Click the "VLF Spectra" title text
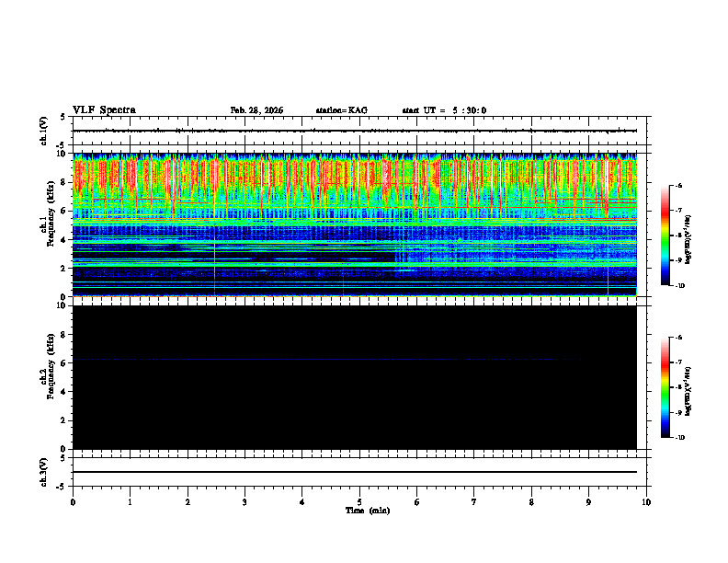 point(104,110)
